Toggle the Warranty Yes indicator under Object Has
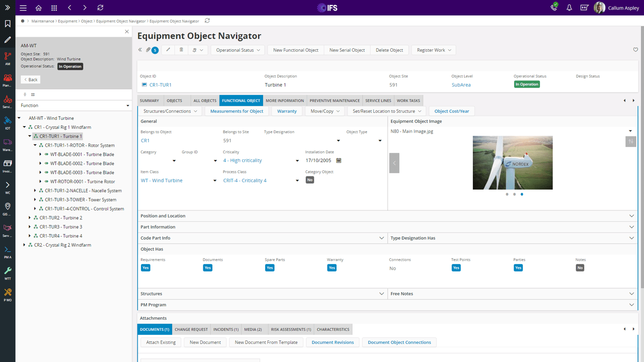The height and width of the screenshot is (362, 644). coord(332,267)
